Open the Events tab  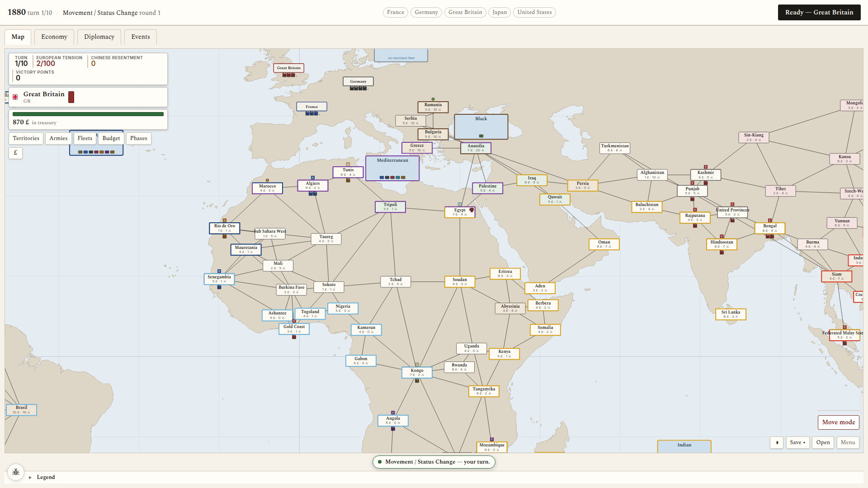(x=141, y=37)
